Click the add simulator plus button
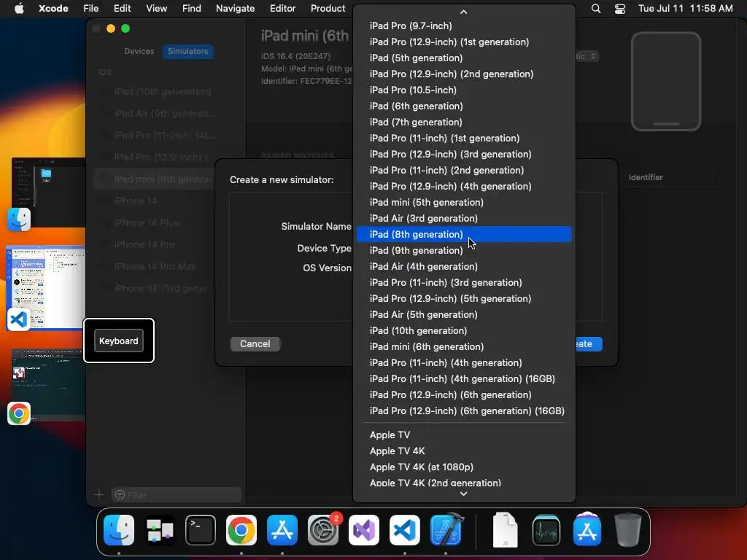Image resolution: width=747 pixels, height=560 pixels. [x=99, y=495]
